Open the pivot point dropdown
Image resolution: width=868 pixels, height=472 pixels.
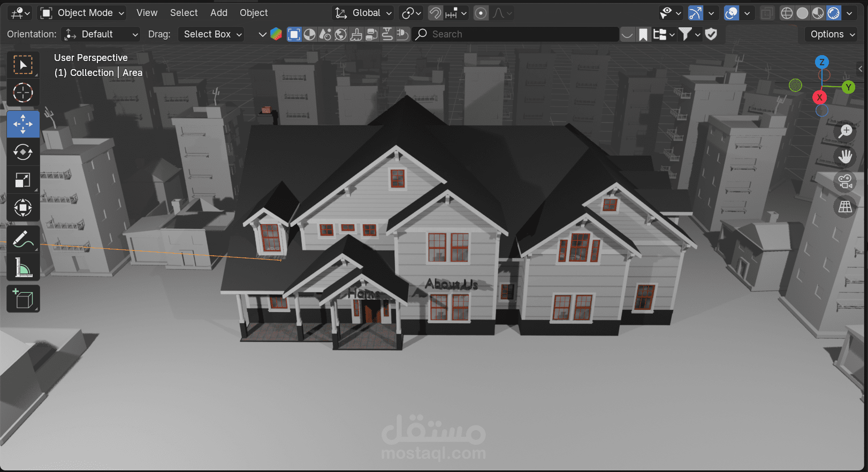412,13
